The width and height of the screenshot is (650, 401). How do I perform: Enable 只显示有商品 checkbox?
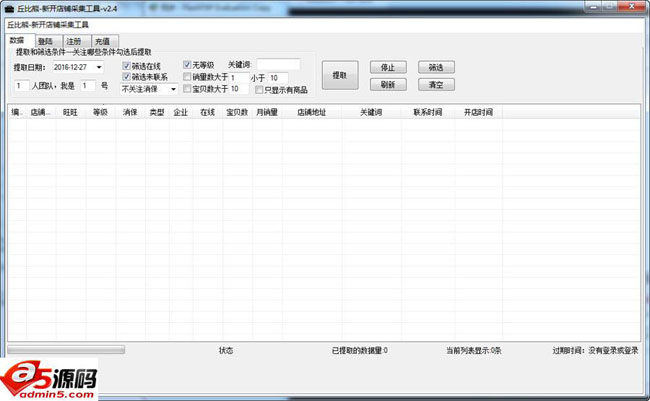258,89
